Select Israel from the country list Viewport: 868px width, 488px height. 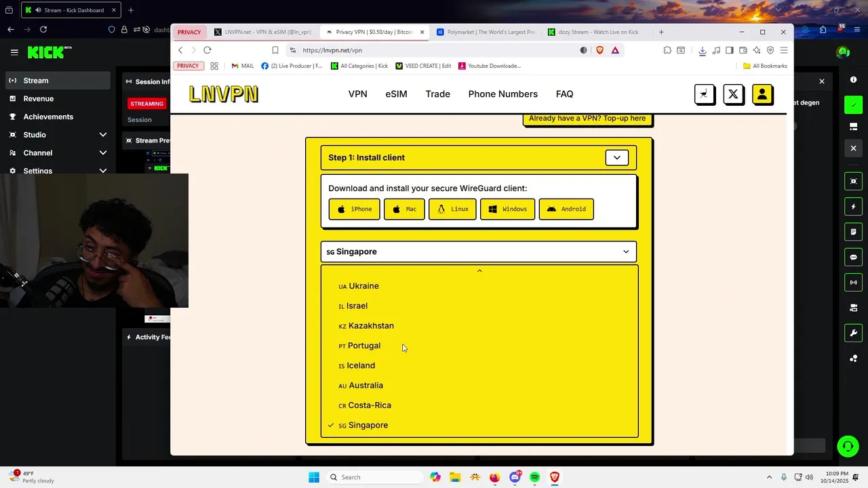coord(353,306)
